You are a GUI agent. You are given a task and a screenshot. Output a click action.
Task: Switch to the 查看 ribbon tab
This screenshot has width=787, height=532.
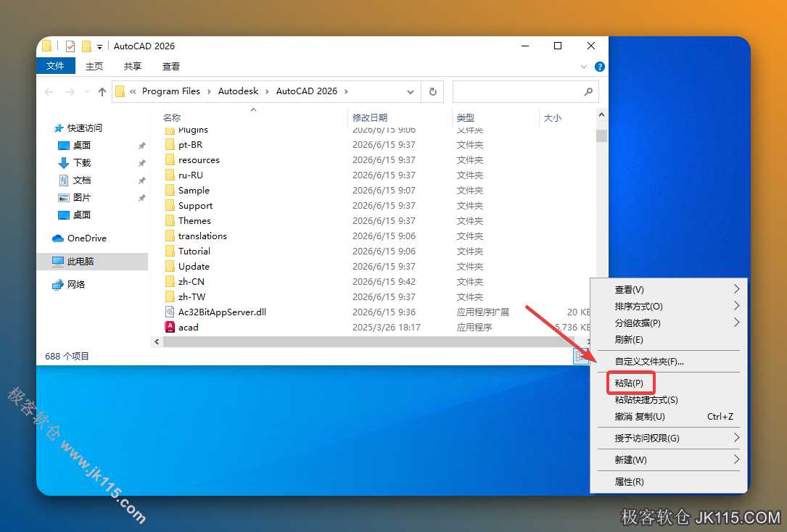pos(170,66)
